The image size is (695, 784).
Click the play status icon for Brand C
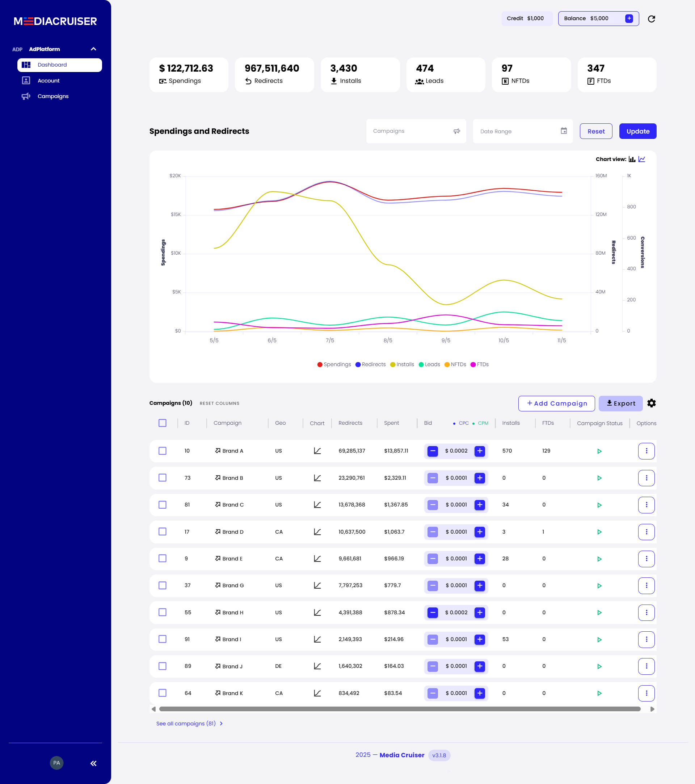click(599, 505)
